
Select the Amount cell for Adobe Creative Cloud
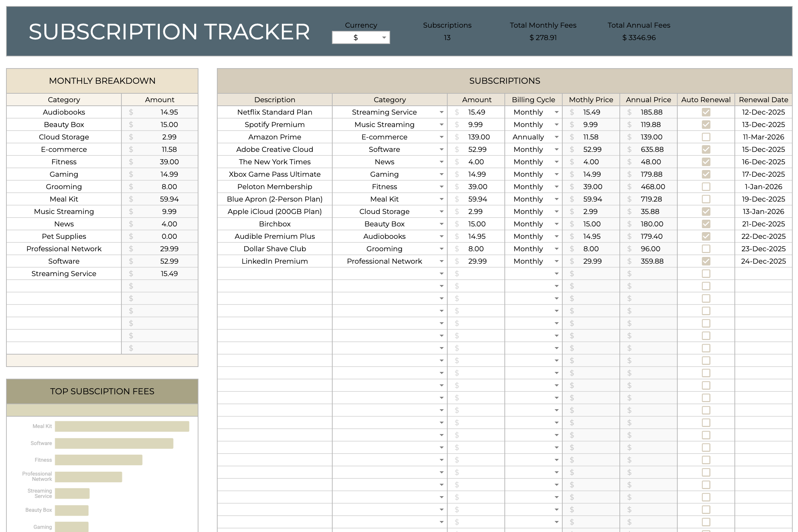477,149
